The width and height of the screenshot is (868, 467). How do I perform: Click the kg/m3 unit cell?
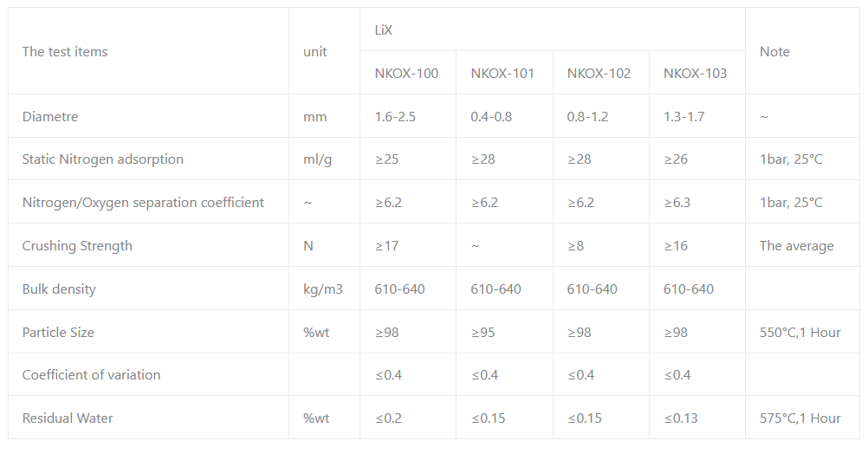(x=323, y=289)
